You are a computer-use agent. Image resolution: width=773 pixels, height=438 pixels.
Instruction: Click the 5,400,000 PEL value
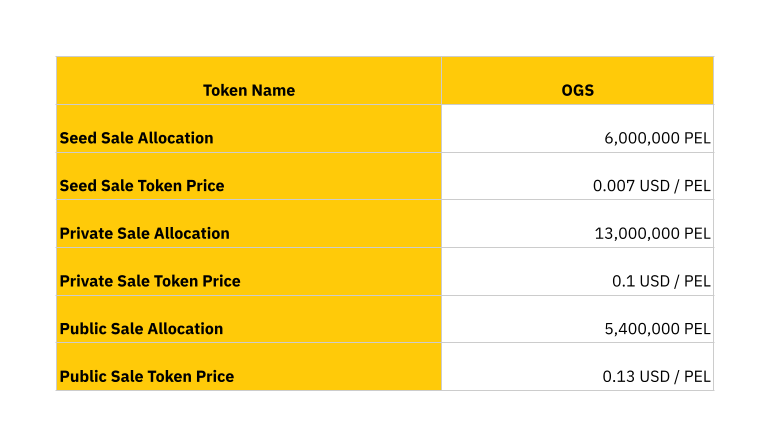tap(657, 329)
